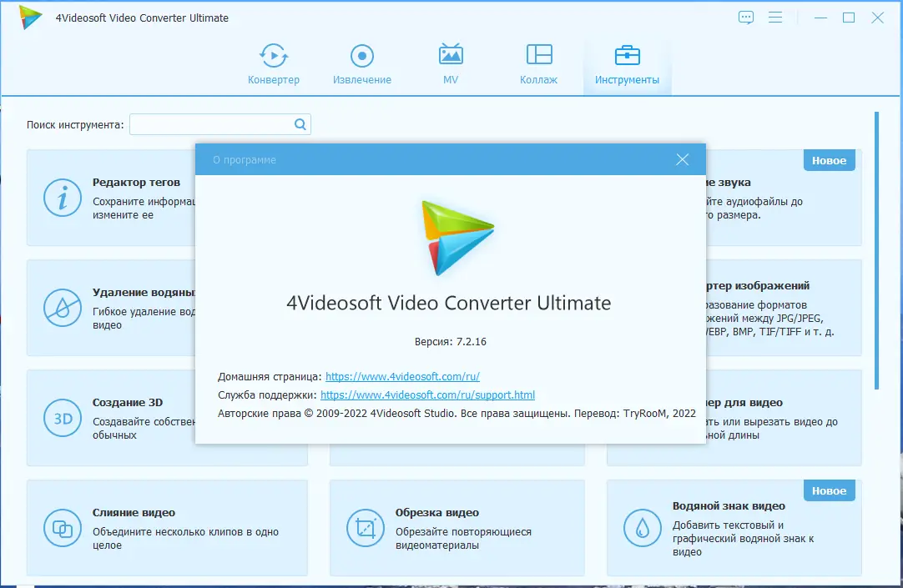Click the Создание 3D card title
This screenshot has width=903, height=588.
[128, 403]
